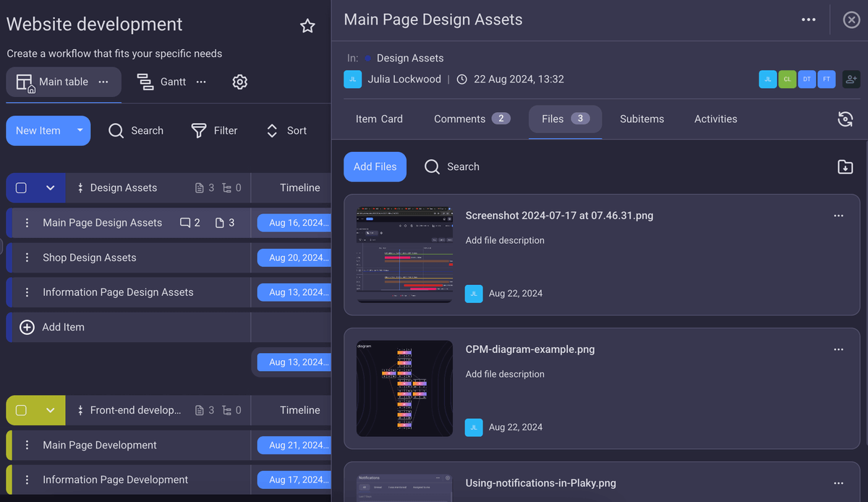Click the add person icon in item panel
This screenshot has width=868, height=502.
click(x=851, y=80)
